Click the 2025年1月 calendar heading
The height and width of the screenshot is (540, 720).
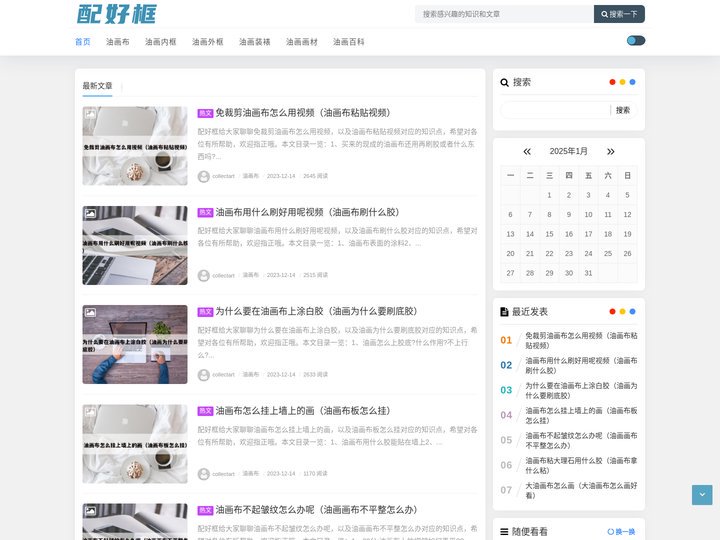[568, 151]
